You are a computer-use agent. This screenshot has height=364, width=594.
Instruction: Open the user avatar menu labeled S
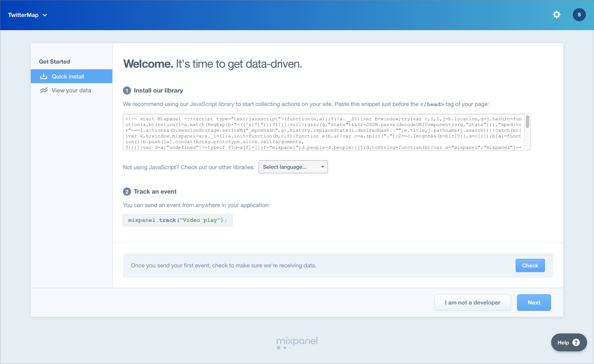[579, 15]
